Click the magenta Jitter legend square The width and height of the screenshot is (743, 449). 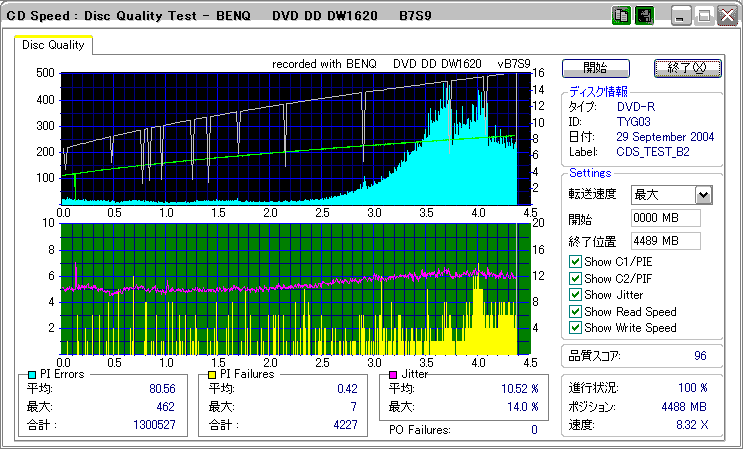click(x=393, y=374)
